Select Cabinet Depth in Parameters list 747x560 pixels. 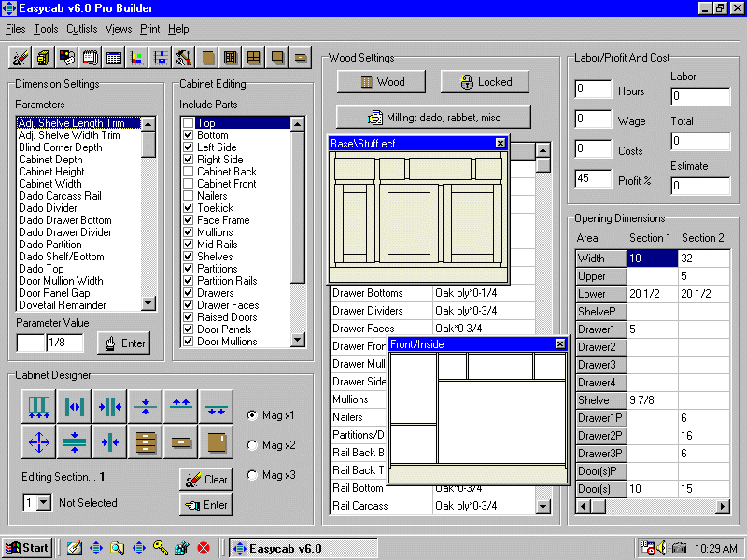pos(50,160)
